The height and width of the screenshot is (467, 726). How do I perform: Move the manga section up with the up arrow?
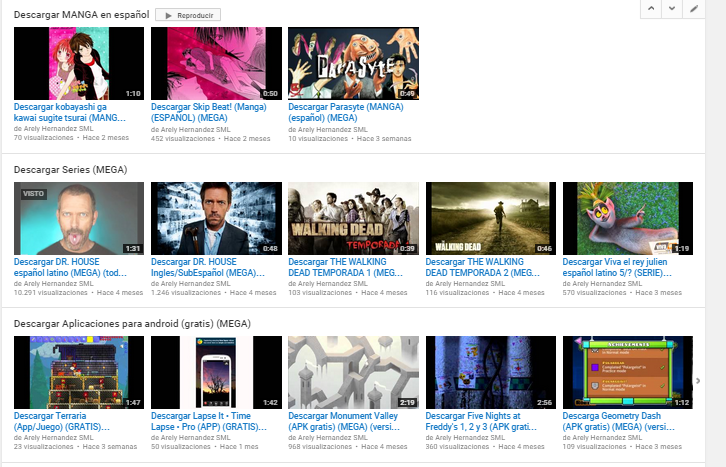(651, 8)
